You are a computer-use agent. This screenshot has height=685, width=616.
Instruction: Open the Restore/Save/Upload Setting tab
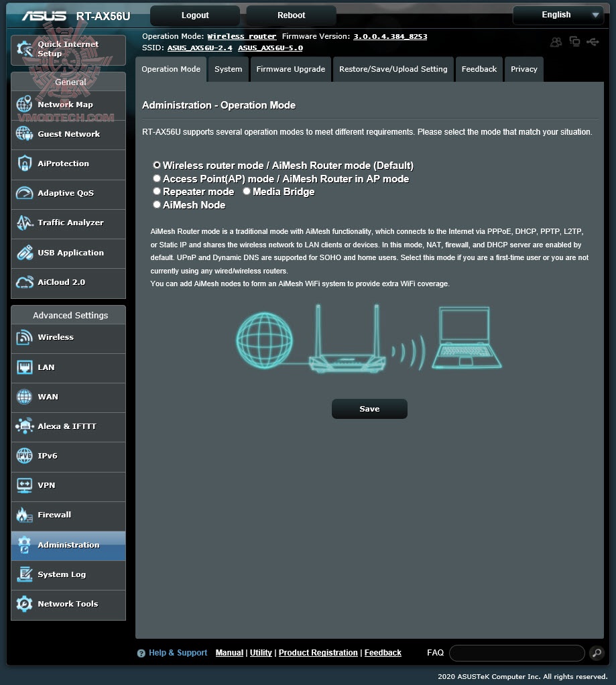tap(393, 69)
